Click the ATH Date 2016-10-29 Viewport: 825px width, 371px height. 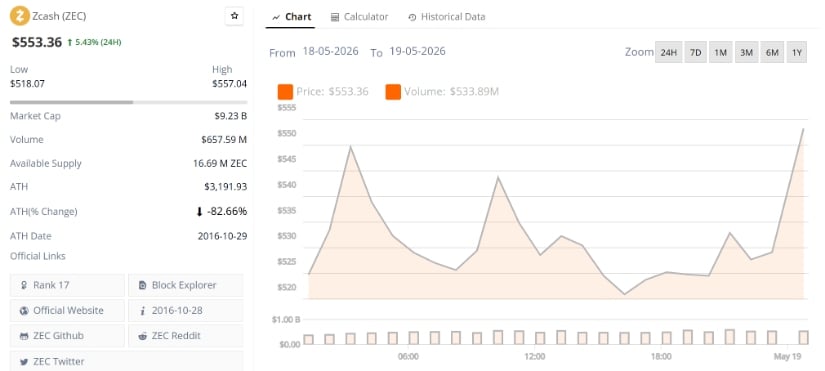[223, 236]
